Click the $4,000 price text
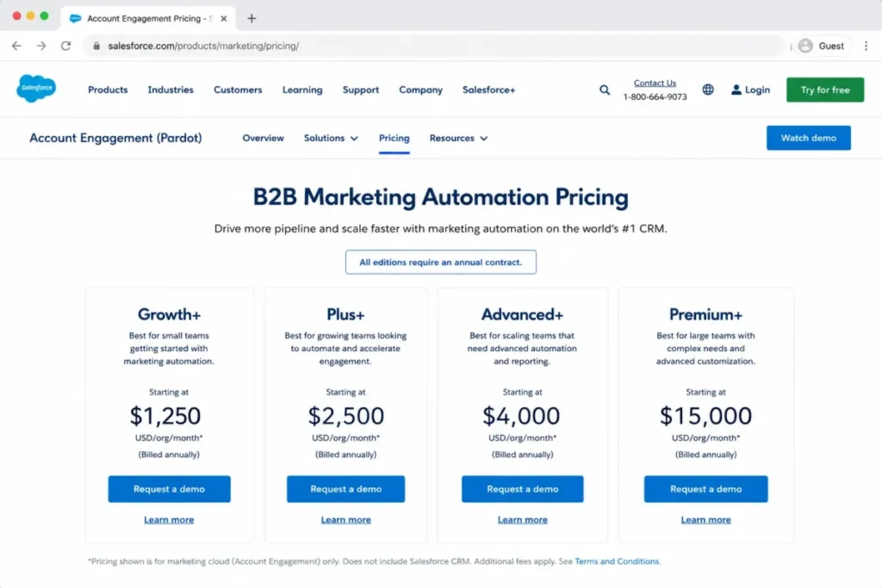Viewport: 882px width, 588px height. (x=521, y=416)
